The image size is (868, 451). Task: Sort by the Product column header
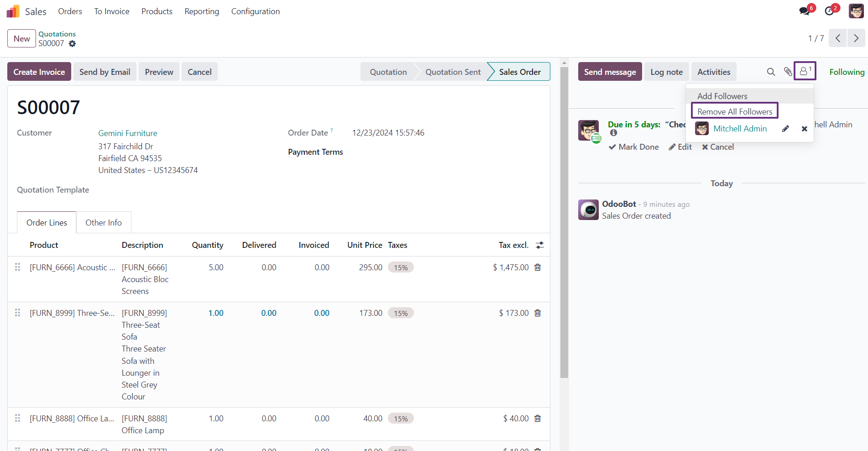[44, 245]
